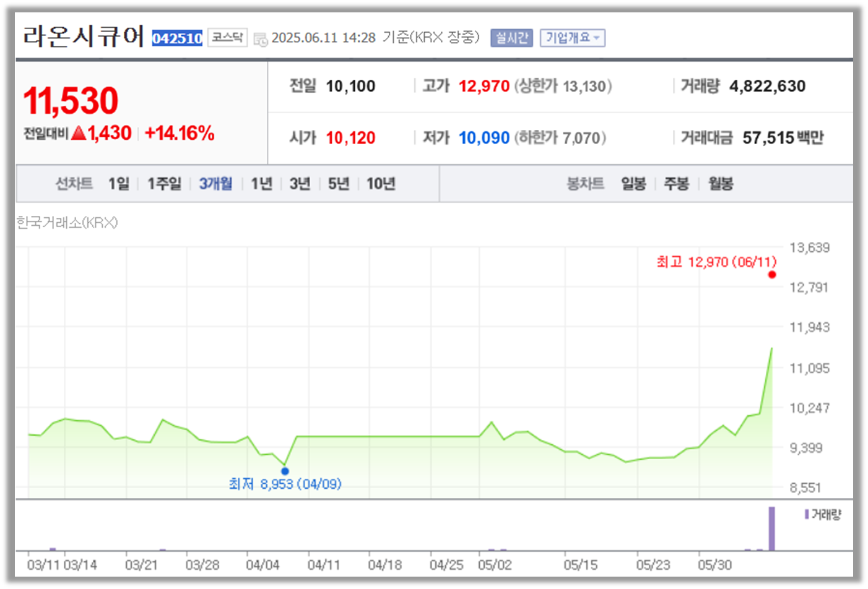Click the 라온시큐어 stock name heading
868x589 pixels.
[x=84, y=36]
